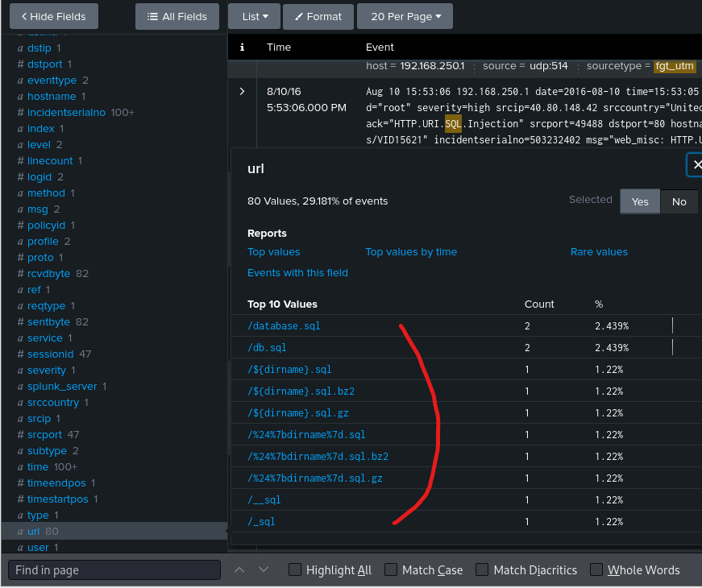Open the profile field
Screen dimensions: 702x588
click(43, 241)
